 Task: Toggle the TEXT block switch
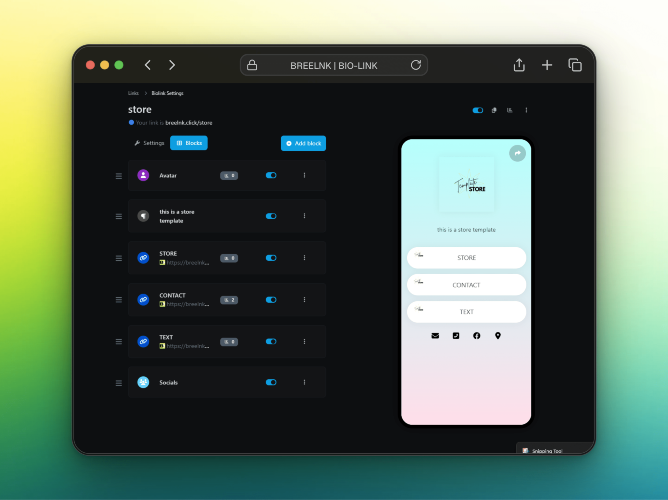click(271, 341)
